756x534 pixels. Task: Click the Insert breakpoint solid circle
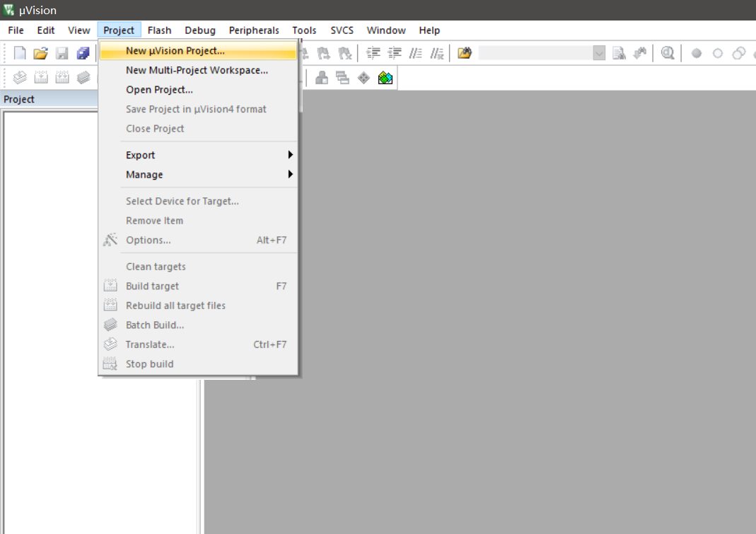[696, 53]
